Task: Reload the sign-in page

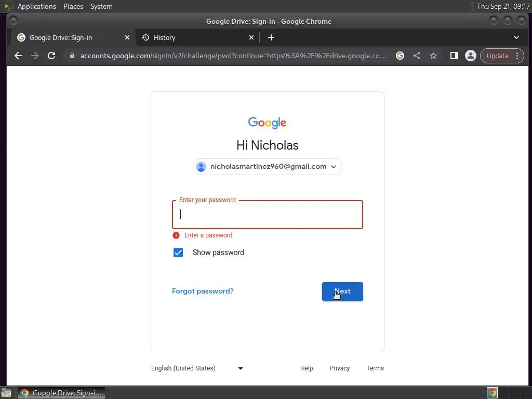Action: pyautogui.click(x=51, y=56)
